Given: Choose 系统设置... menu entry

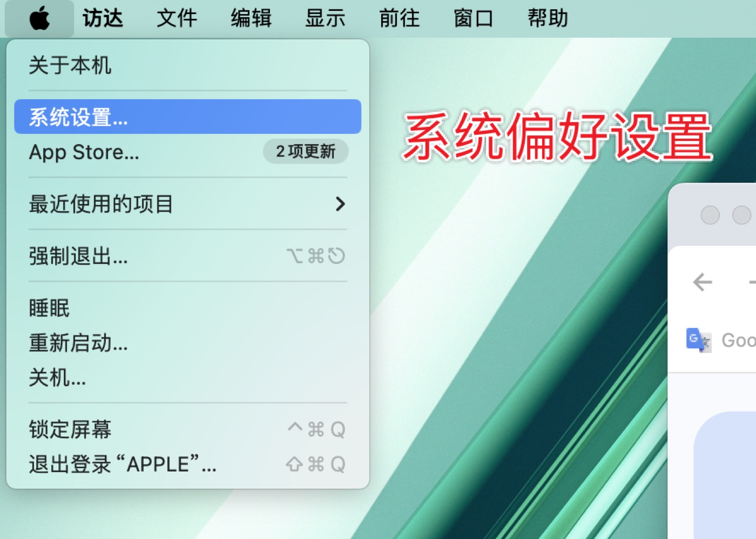Looking at the screenshot, I should click(x=187, y=117).
